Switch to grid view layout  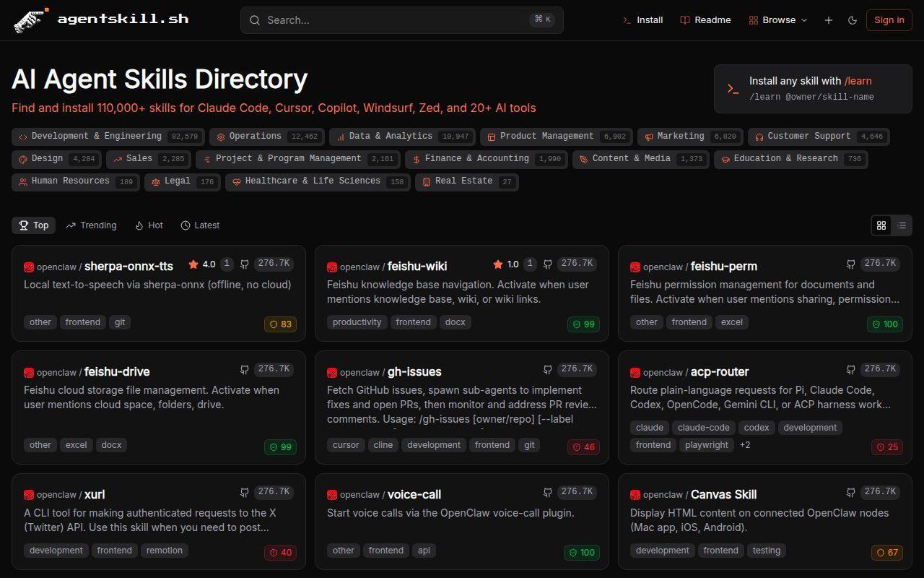[881, 225]
